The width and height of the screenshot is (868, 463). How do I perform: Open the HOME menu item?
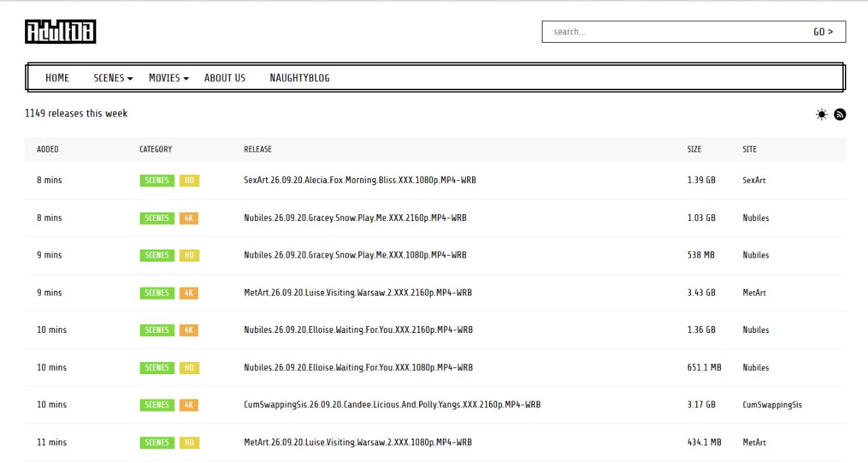pyautogui.click(x=57, y=78)
